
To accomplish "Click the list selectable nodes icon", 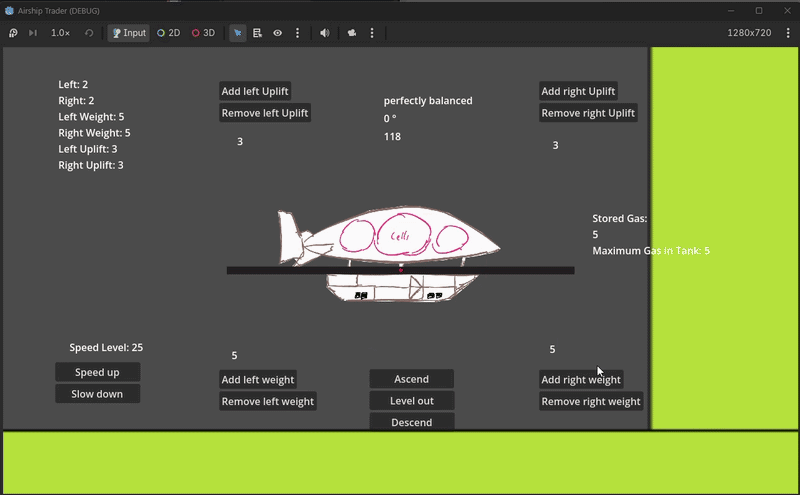I will tap(257, 33).
